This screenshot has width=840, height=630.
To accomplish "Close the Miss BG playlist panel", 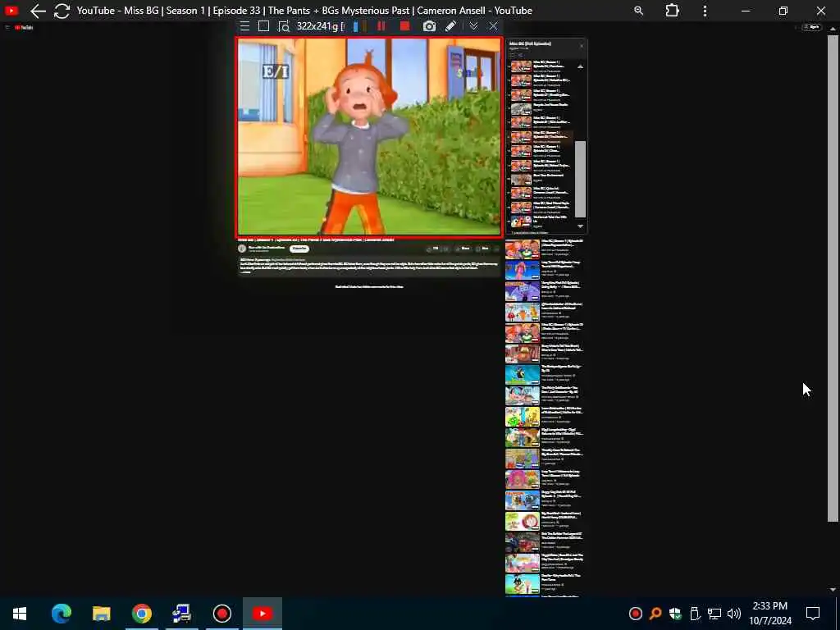I will point(582,46).
